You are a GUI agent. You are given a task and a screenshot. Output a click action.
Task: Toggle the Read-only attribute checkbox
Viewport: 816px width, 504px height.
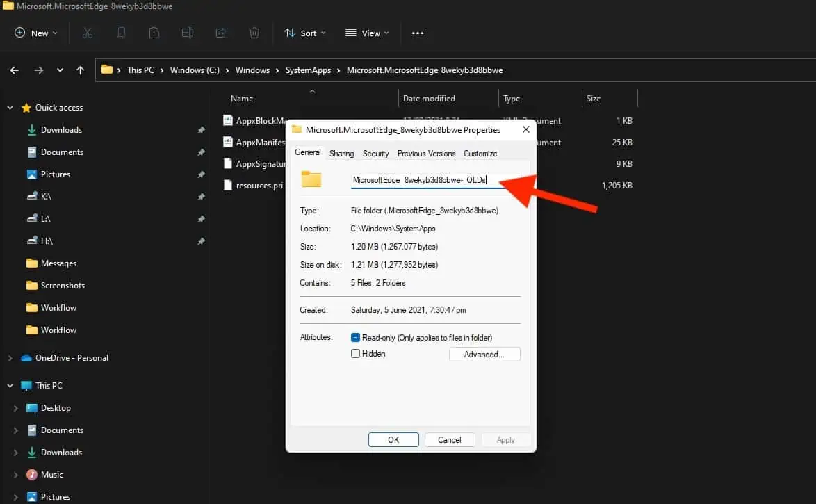coord(355,337)
